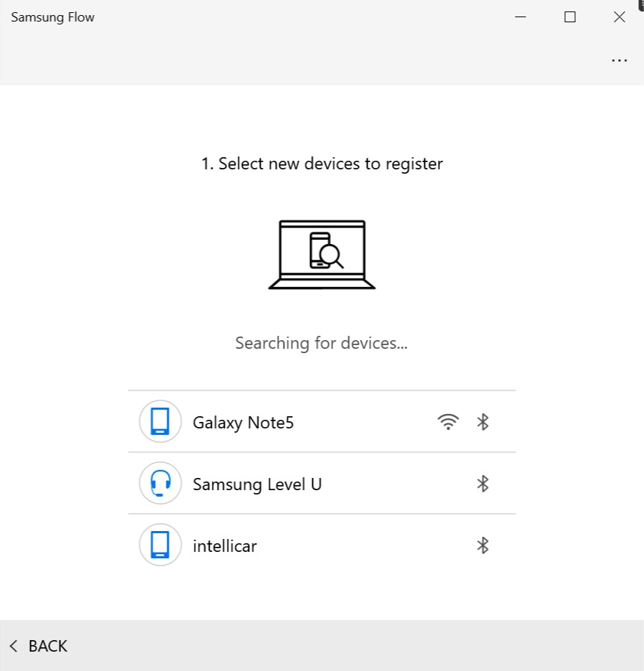Click the Wi-Fi icon for Galaxy Note5

click(x=448, y=422)
